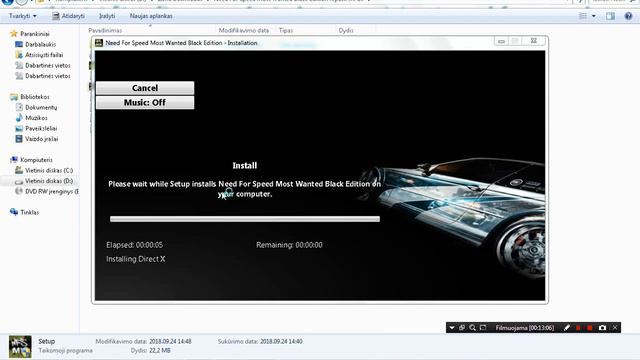
Task: Open Vietinis diskas (D:)
Action: [49, 181]
